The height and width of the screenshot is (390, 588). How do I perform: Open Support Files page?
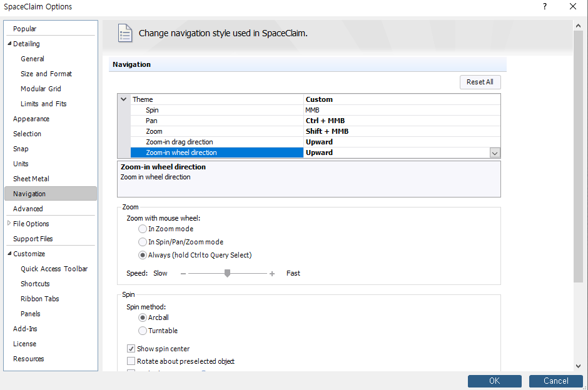33,239
